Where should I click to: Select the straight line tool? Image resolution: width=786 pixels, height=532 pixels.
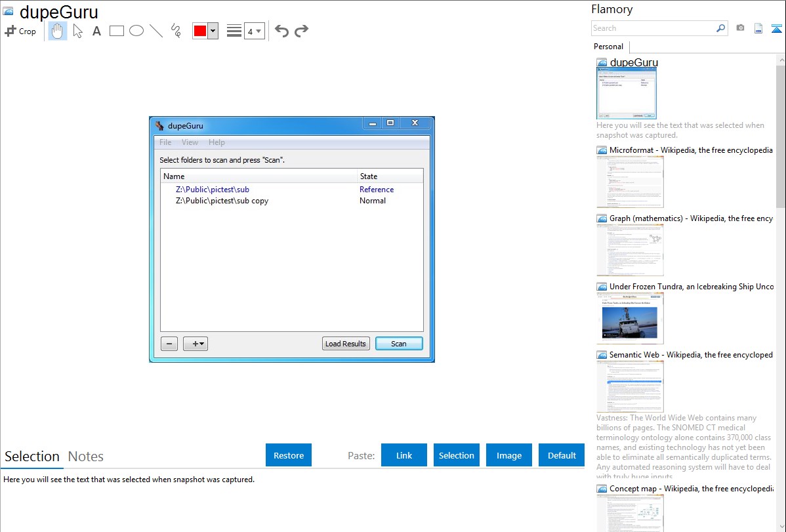point(156,31)
